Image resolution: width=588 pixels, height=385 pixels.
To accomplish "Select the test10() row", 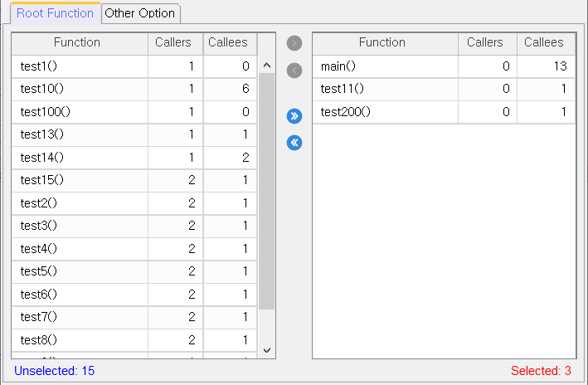I will tap(134, 90).
